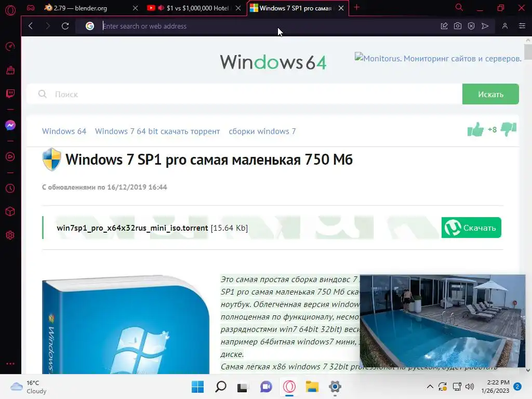Show hidden system tray icons
This screenshot has width=532, height=399.
(430, 387)
